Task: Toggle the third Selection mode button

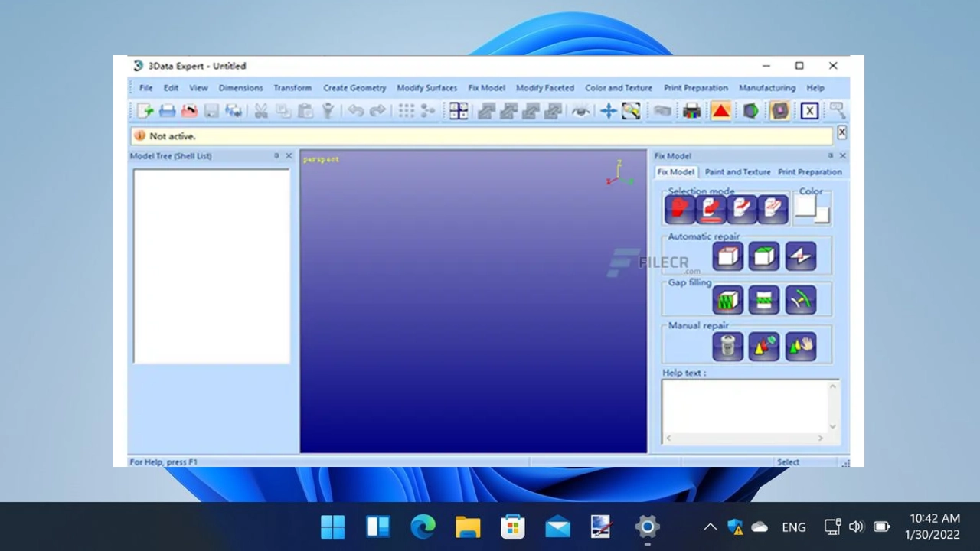Action: tap(742, 209)
